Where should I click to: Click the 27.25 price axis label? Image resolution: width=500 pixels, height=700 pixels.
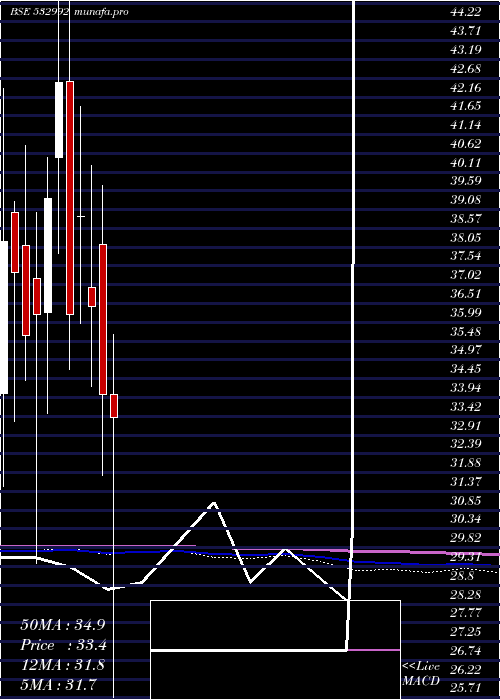(x=466, y=631)
